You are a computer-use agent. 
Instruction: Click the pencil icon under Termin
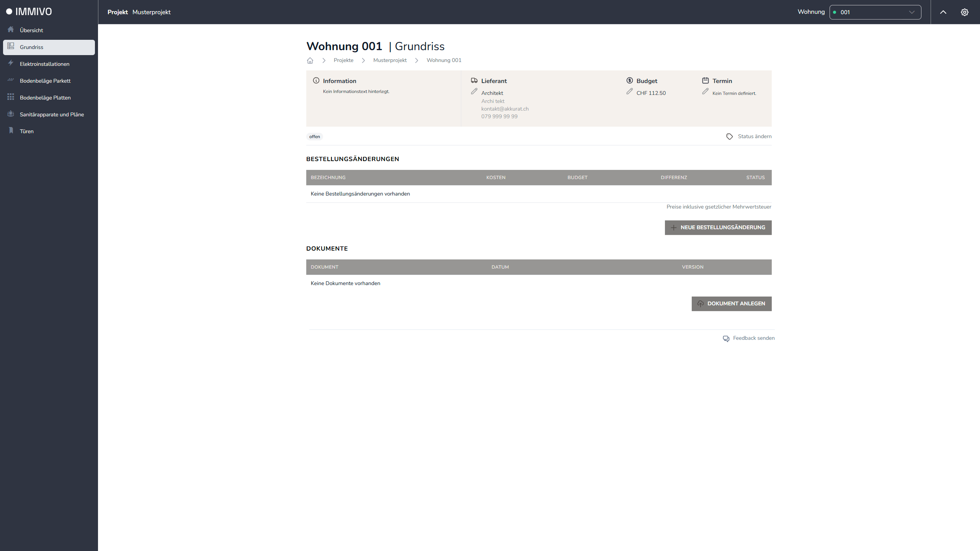click(705, 91)
